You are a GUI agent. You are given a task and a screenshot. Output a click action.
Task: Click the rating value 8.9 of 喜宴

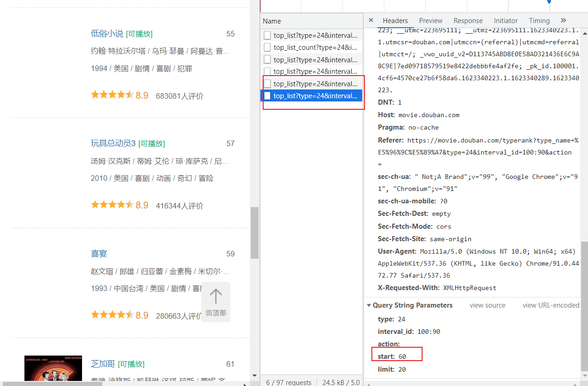coord(142,315)
